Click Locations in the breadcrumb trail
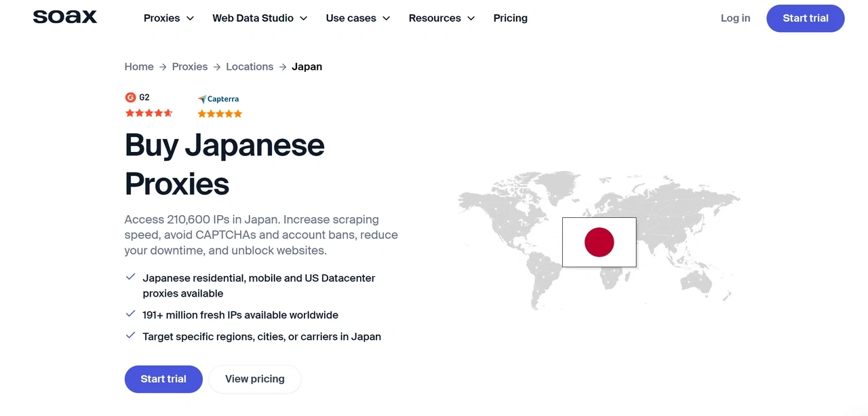The image size is (868, 416). 250,67
